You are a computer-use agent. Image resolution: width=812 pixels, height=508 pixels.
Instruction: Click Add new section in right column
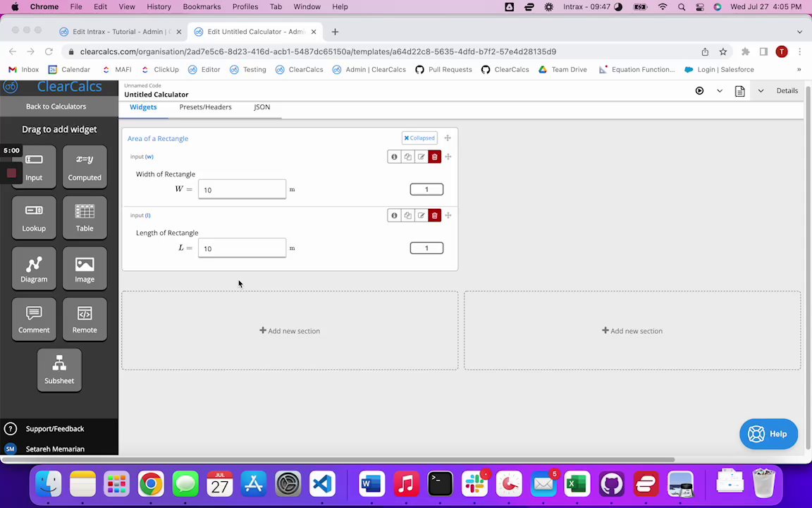click(x=632, y=331)
